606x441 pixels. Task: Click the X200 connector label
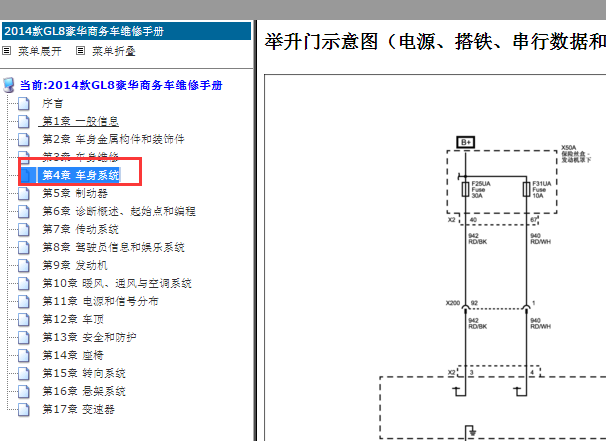(453, 303)
